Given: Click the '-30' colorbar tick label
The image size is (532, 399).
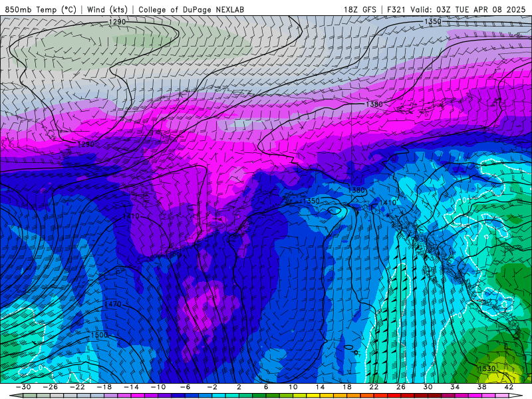Looking at the screenshot, I should click(x=23, y=387).
